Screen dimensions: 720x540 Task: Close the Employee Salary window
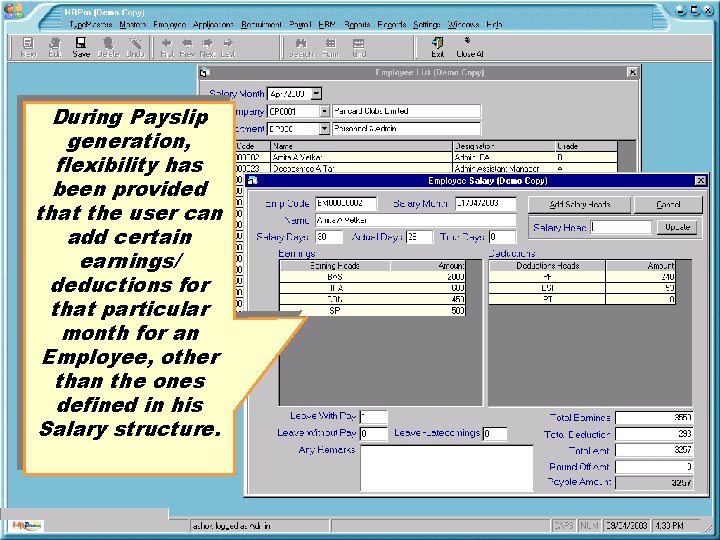700,180
